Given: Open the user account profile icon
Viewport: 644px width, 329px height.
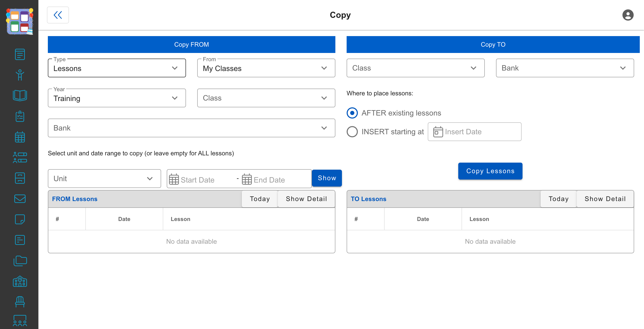Looking at the screenshot, I should click(628, 15).
